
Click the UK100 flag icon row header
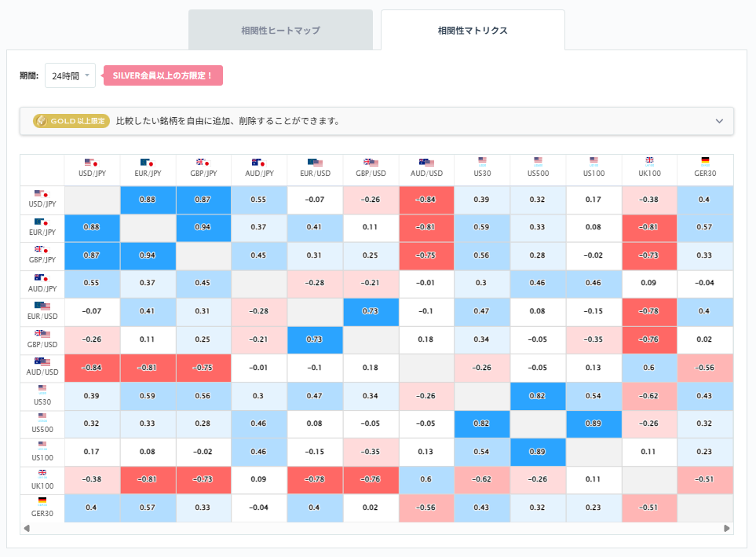point(41,471)
